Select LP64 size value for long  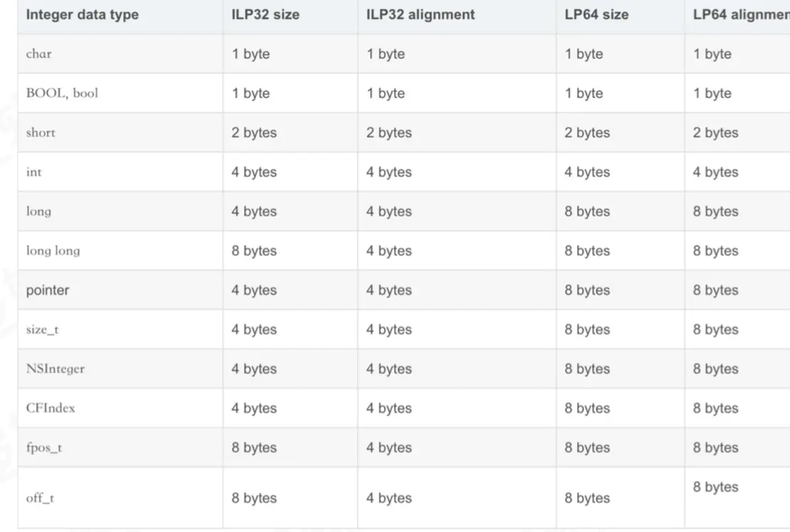pos(588,211)
